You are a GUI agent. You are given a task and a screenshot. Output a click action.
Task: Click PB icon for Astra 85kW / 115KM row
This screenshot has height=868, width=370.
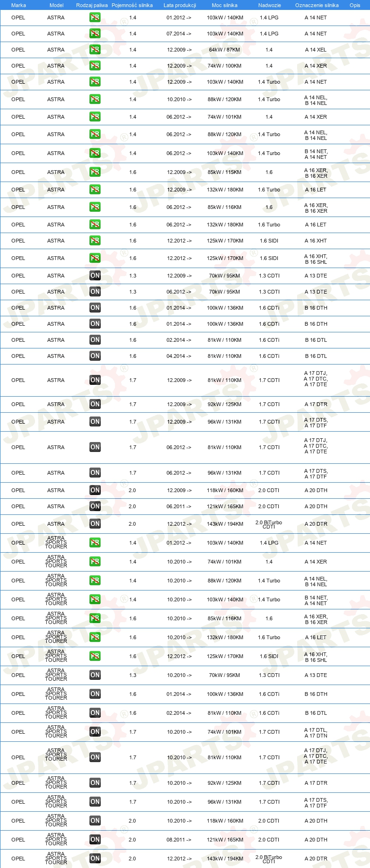click(95, 172)
